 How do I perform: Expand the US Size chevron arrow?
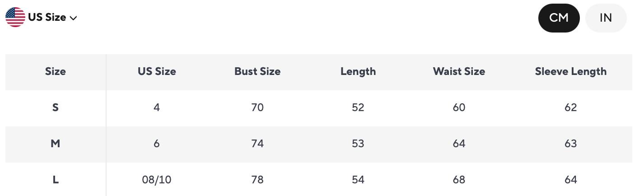pyautogui.click(x=74, y=18)
